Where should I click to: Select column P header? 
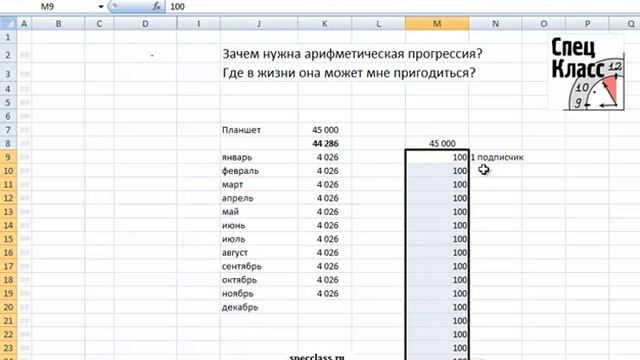pos(587,24)
